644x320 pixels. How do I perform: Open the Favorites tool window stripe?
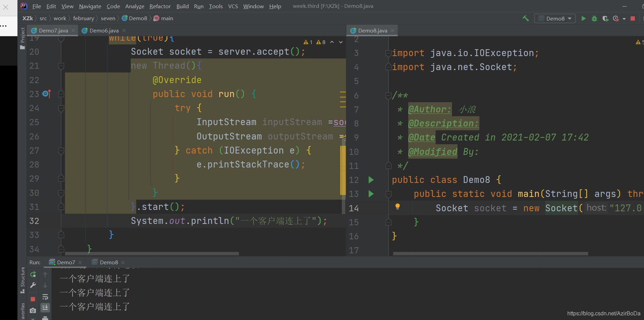[23, 311]
